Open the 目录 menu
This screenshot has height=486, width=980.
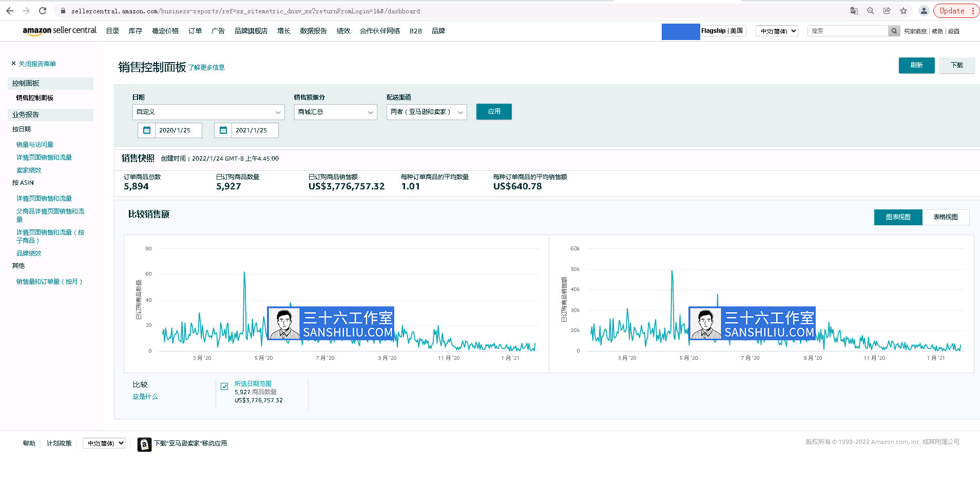112,31
